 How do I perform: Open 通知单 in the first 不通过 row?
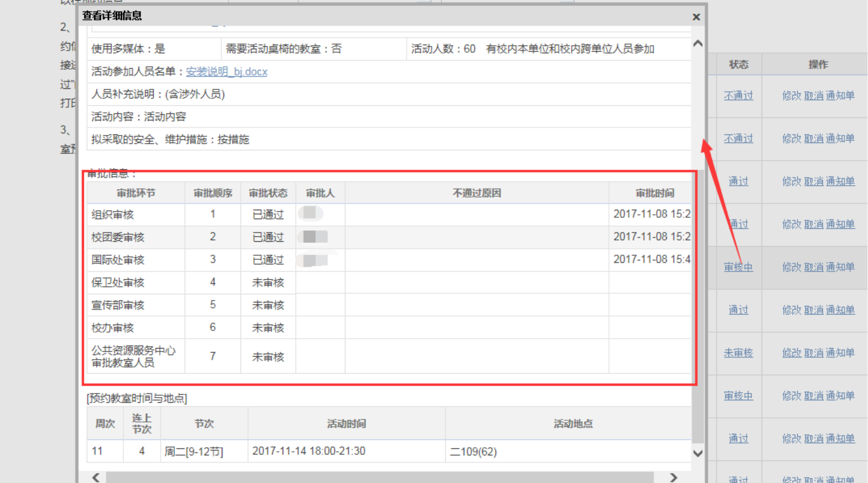[840, 96]
